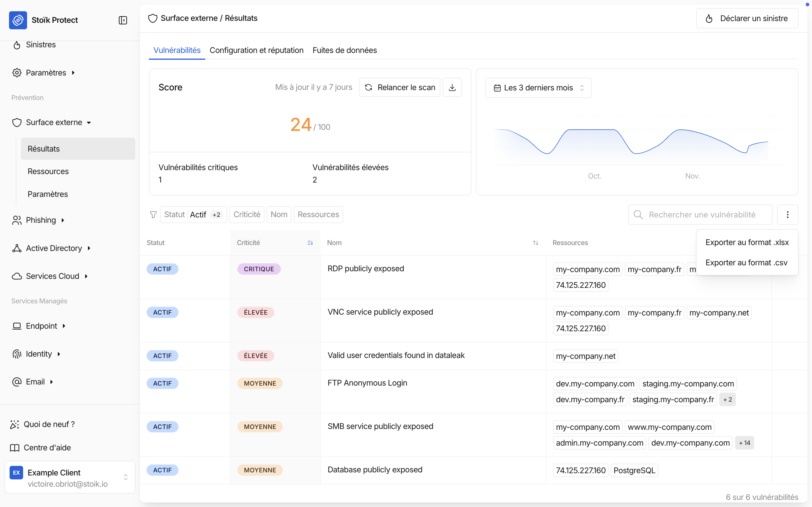Click Déclarer un sinistre button

[747, 18]
